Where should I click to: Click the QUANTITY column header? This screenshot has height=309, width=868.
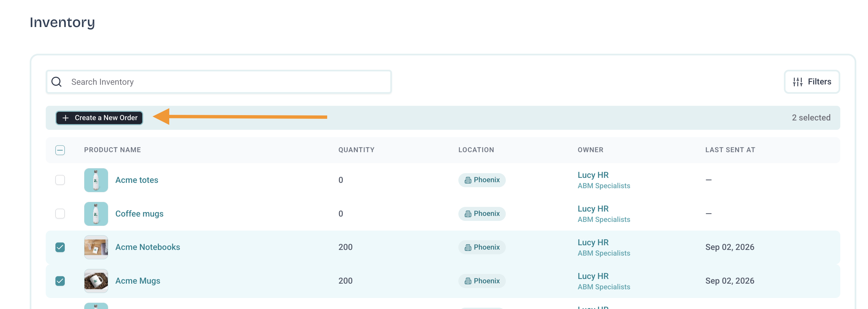point(357,150)
